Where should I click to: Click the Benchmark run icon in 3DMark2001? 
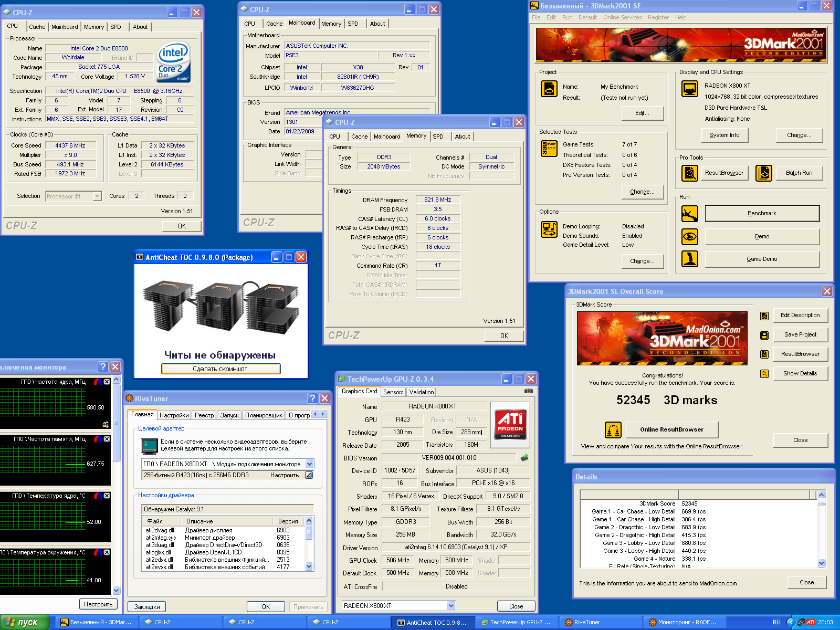[x=690, y=214]
